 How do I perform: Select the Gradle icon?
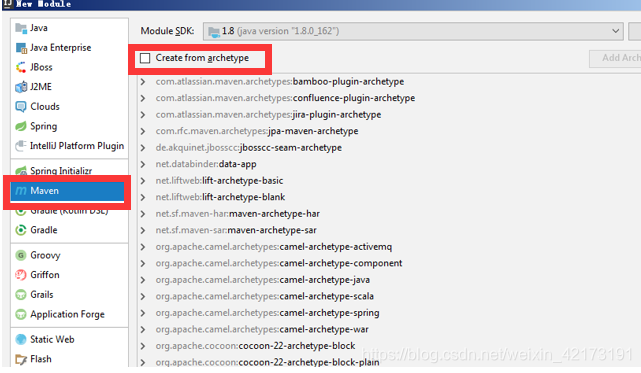21,230
